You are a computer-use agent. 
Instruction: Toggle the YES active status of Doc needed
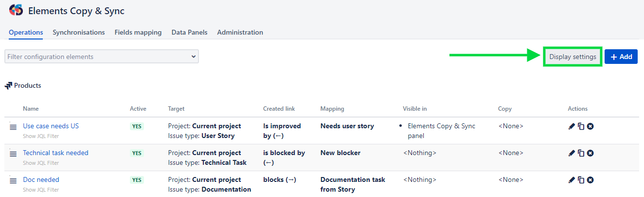click(137, 180)
